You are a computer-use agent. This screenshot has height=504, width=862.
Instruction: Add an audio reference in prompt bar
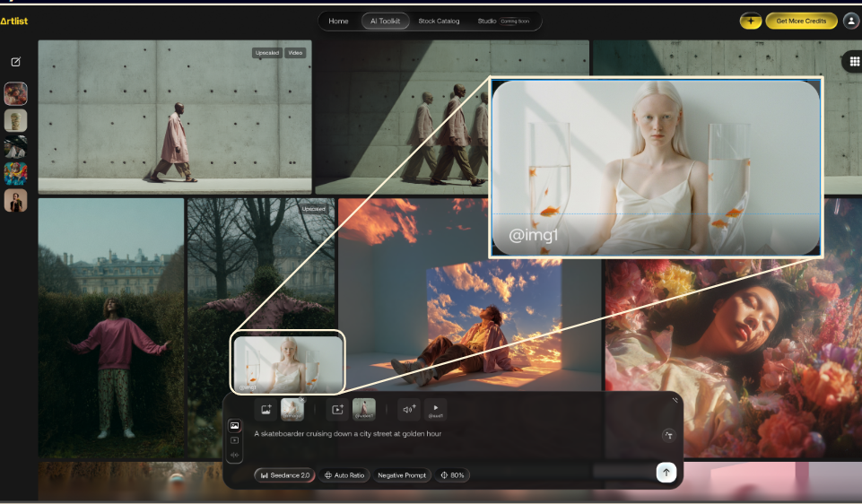tap(409, 409)
